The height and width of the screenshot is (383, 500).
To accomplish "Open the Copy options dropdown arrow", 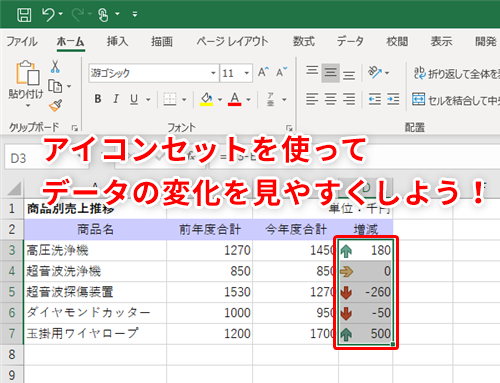I will 69,86.
